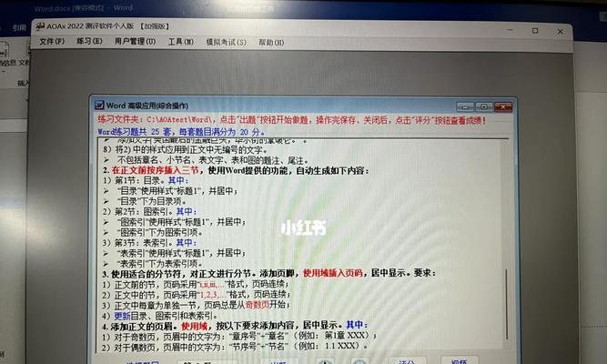The width and height of the screenshot is (607, 364).
Task: Close the Word 高级应用 dialog with red X
Action: (x=503, y=106)
